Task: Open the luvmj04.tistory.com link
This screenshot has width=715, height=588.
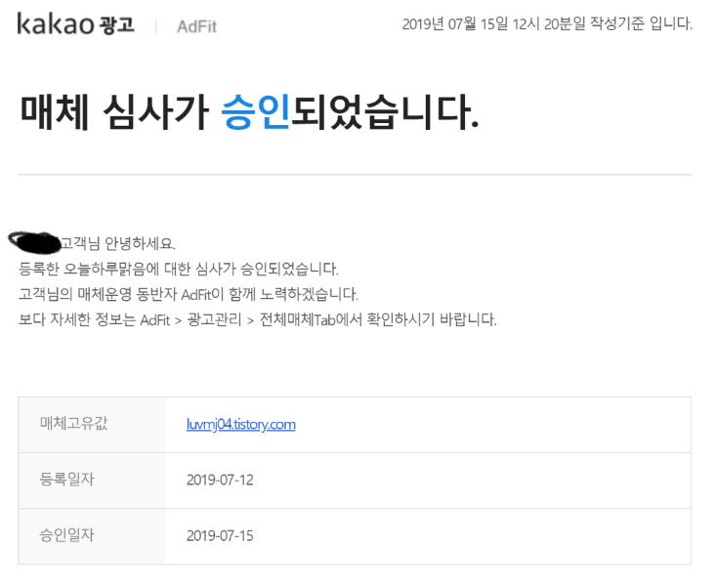Action: (x=240, y=424)
